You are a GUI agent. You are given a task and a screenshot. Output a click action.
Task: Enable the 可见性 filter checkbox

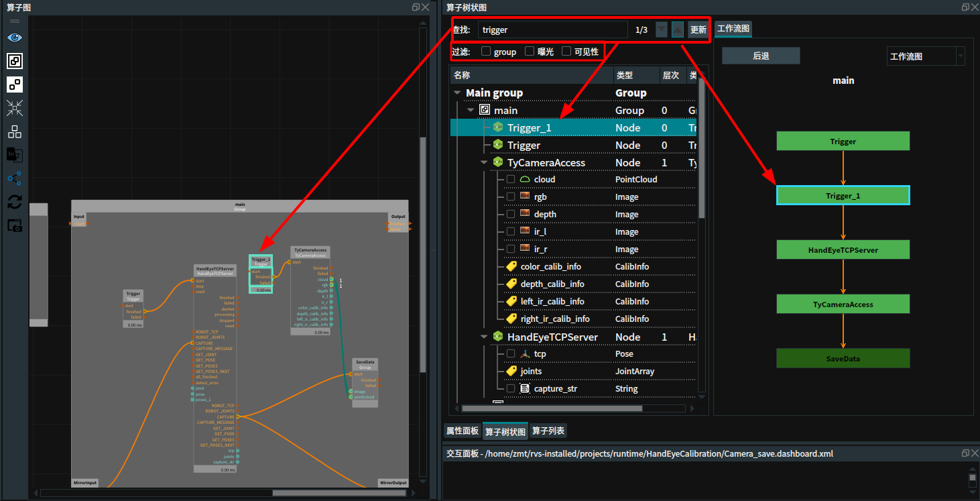click(566, 52)
